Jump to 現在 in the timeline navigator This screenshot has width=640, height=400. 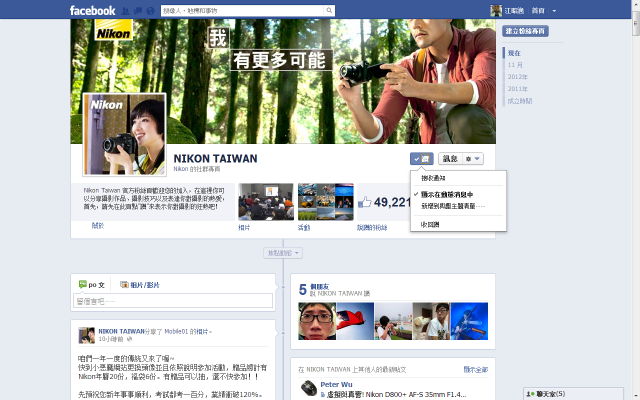[514, 53]
